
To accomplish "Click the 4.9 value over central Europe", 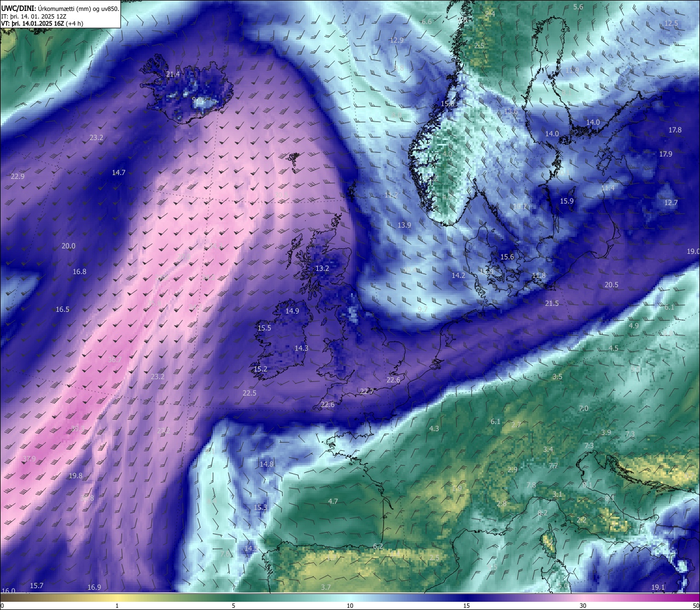I will 634,326.
